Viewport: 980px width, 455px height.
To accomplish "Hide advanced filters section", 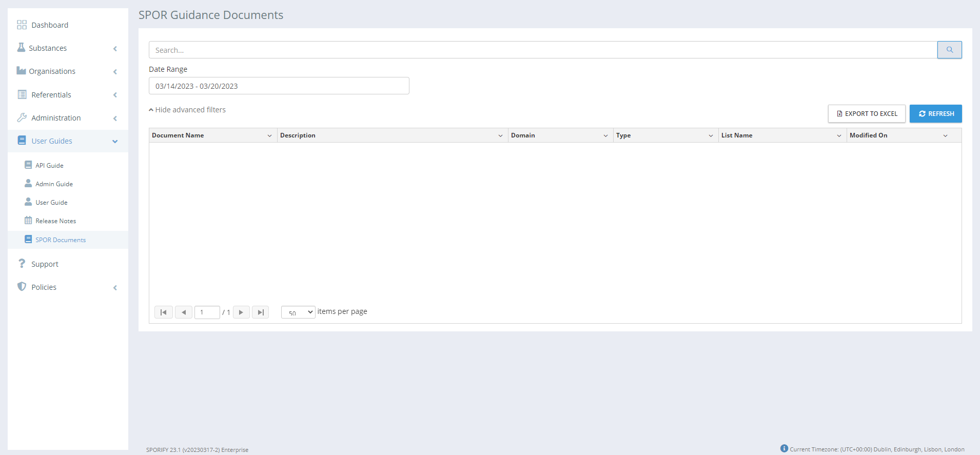I will tap(187, 110).
